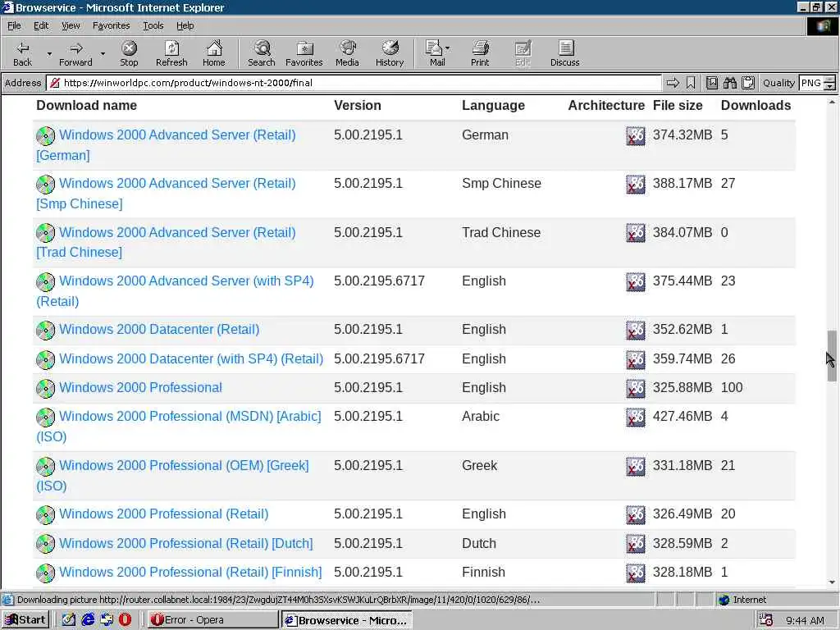Click x86 icon in Greek row
This screenshot has height=630, width=840.
pyautogui.click(x=636, y=467)
